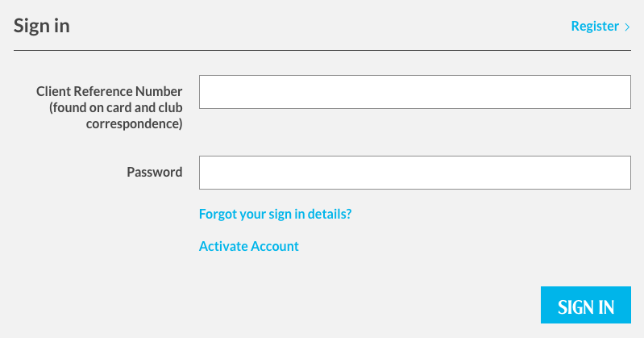This screenshot has width=644, height=338.
Task: Focus the Client Reference Number field
Action: point(414,92)
